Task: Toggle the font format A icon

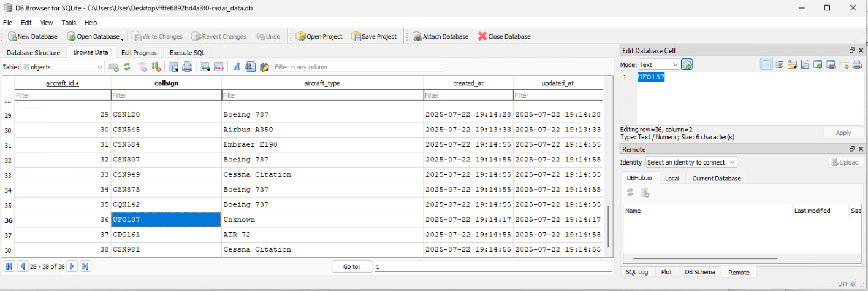Action: [237, 67]
